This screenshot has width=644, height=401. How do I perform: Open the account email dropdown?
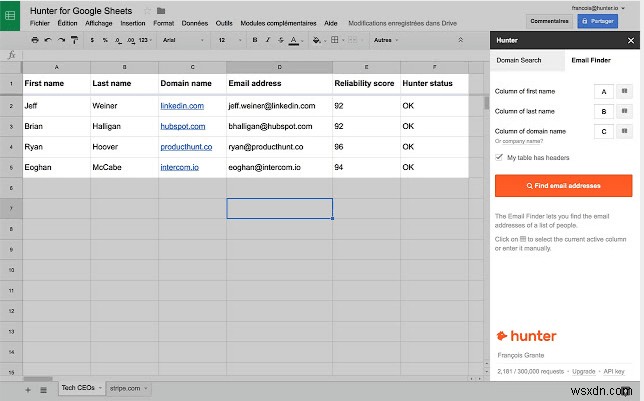point(598,8)
